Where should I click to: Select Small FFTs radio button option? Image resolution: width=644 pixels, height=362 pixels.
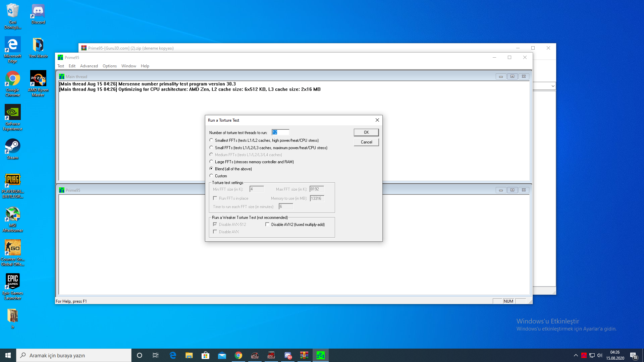211,147
